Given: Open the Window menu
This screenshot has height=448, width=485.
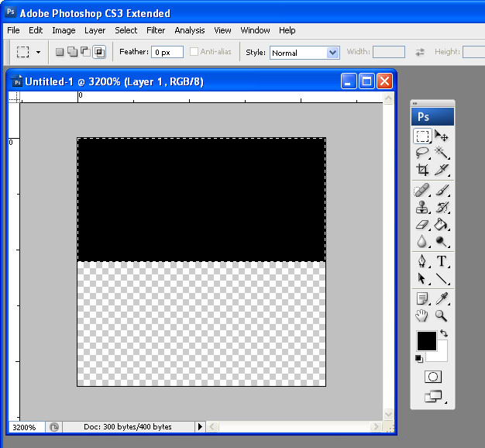Looking at the screenshot, I should click(x=255, y=30).
